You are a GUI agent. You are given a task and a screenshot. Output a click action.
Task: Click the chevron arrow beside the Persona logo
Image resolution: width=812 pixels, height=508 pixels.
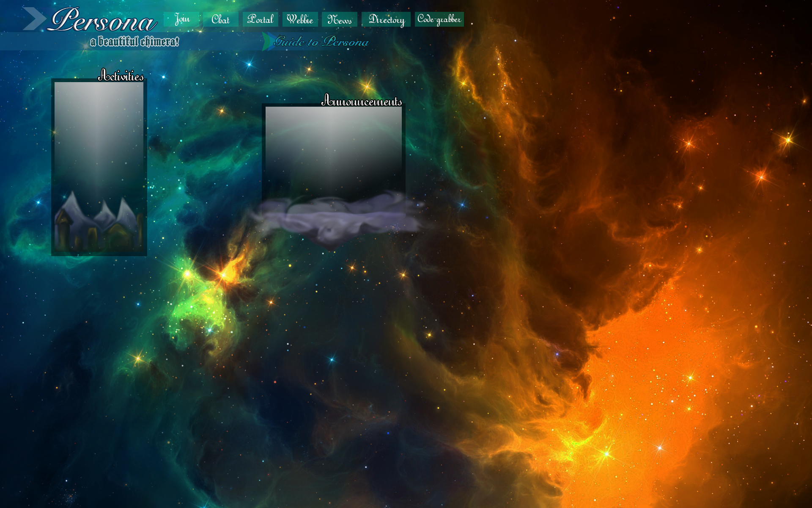coord(34,19)
